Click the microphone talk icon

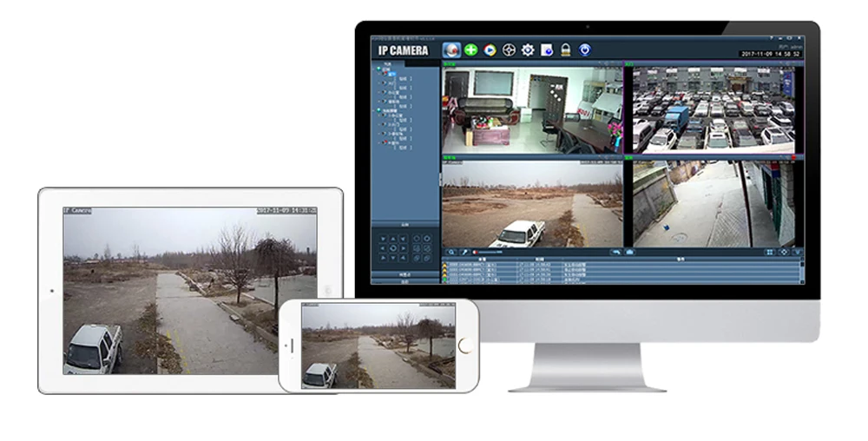(465, 253)
